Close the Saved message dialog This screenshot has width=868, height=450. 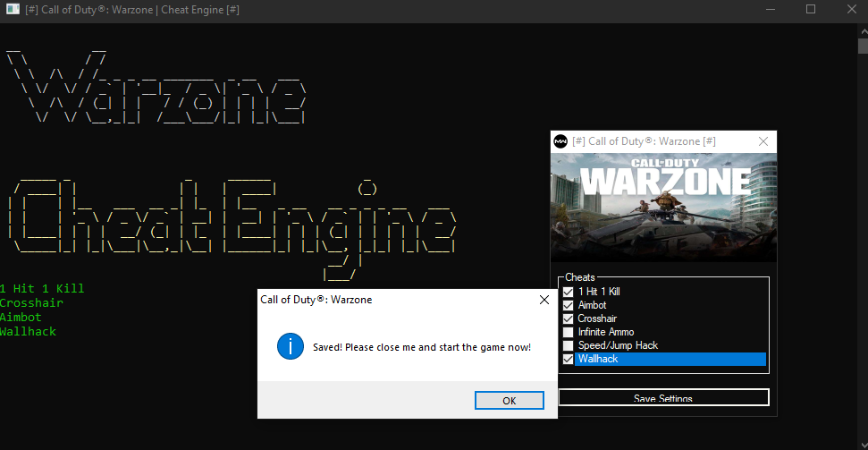(x=544, y=300)
